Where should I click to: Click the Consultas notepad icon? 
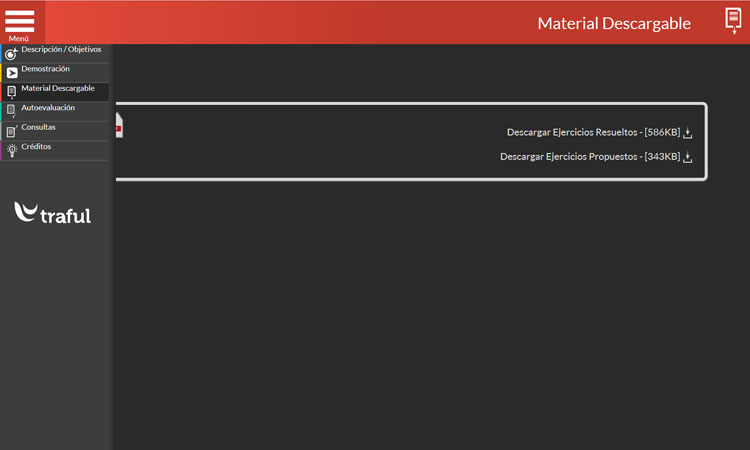click(x=11, y=131)
